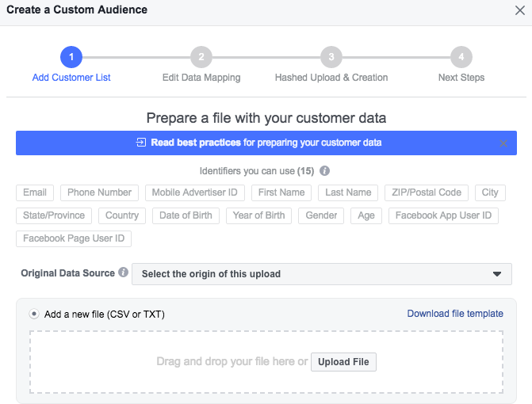The image size is (532, 404).
Task: Select the Add a new file radio button
Action: click(x=34, y=314)
